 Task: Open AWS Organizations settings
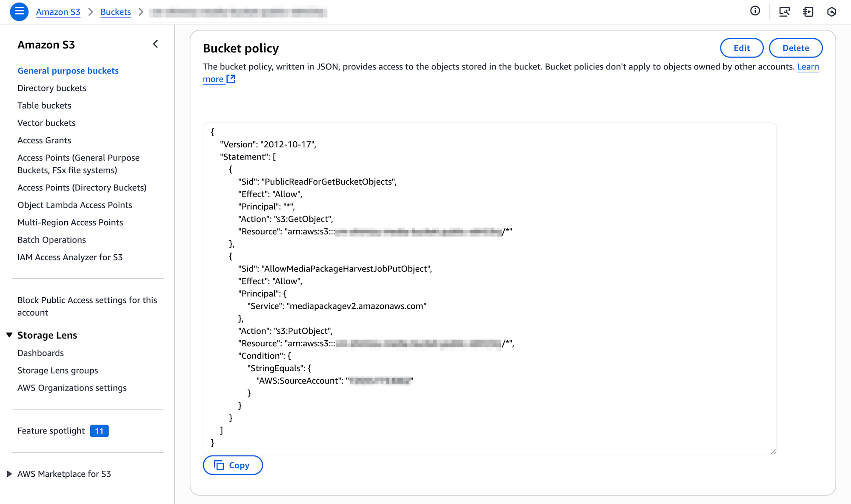click(x=72, y=388)
